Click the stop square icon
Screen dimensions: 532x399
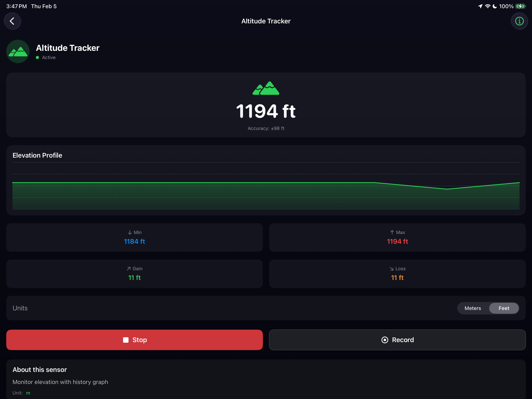[126, 340]
